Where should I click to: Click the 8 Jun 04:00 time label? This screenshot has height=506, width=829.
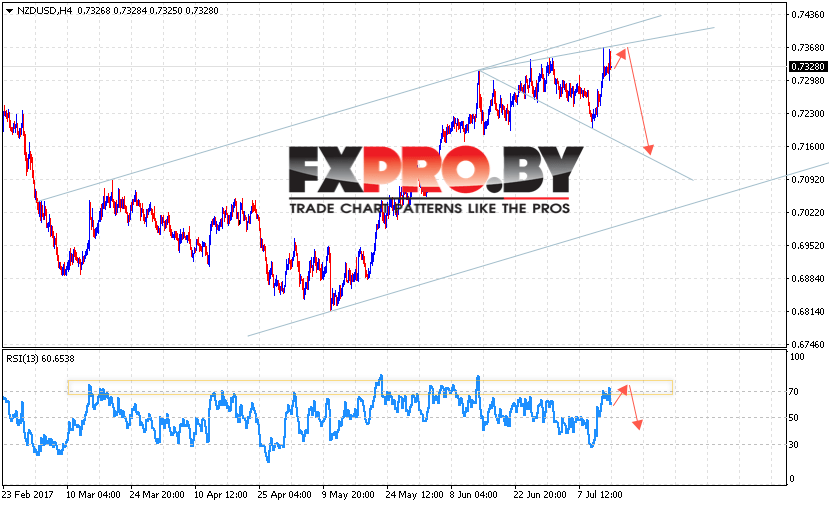tap(474, 495)
